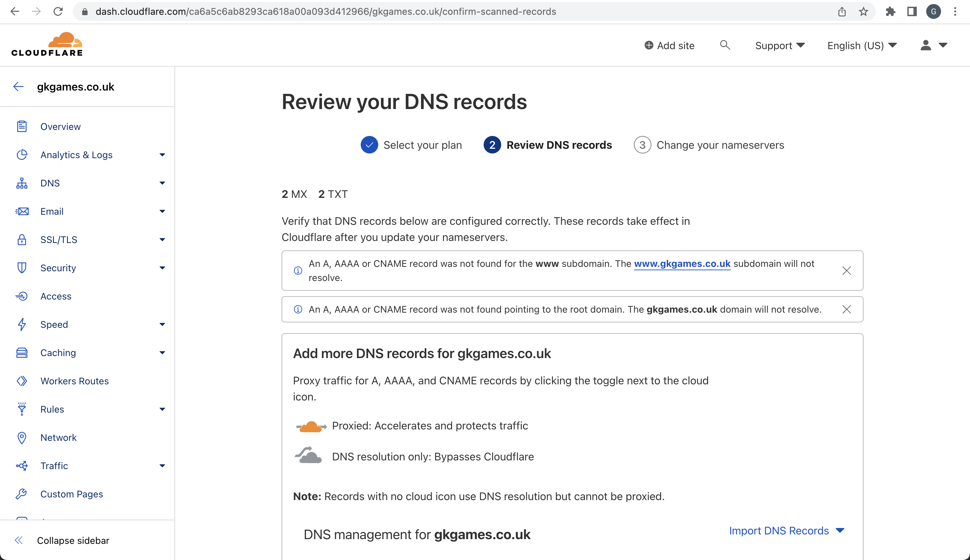Click the Collapse sidebar double-chevron icon
This screenshot has height=560, width=970.
pos(19,540)
